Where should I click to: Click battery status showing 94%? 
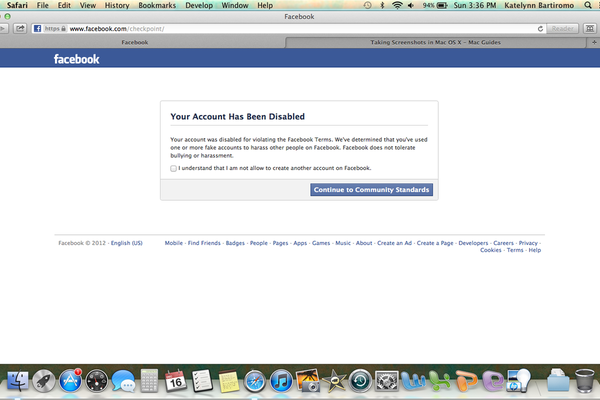coord(435,5)
